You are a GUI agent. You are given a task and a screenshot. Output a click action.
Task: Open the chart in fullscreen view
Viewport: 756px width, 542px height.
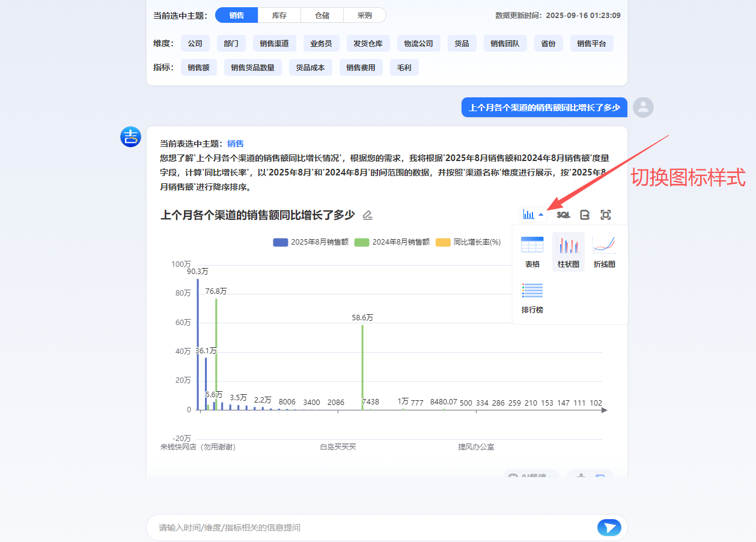606,215
